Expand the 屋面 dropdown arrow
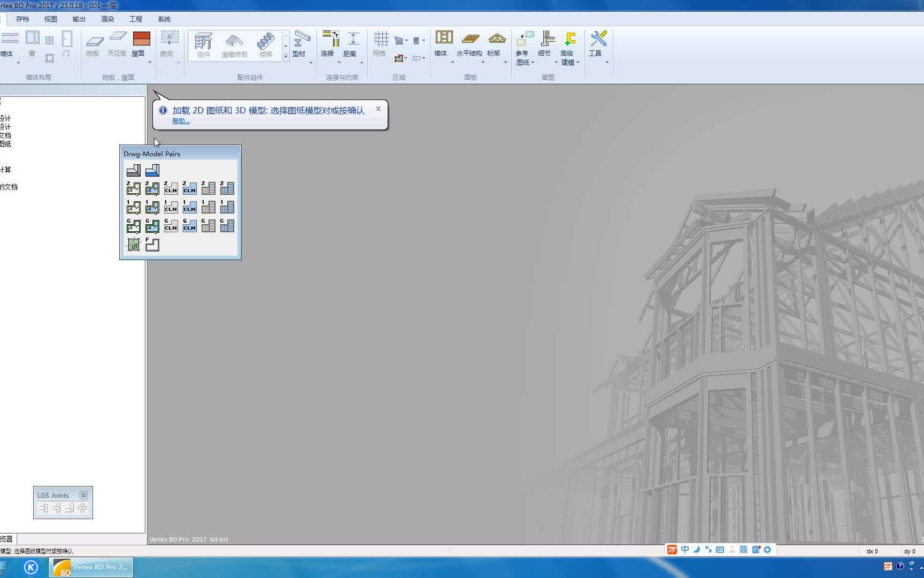The width and height of the screenshot is (924, 578). coord(150,63)
